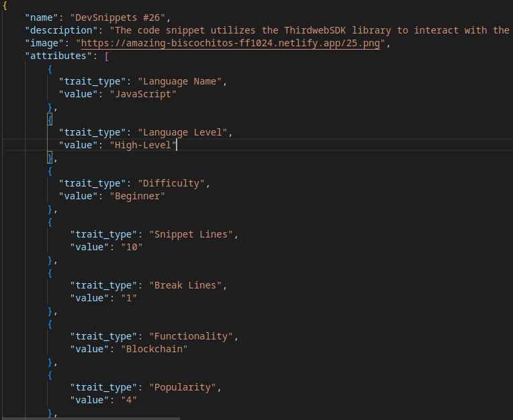The image size is (513, 420).
Task: Click the pink opening bracket after attributes
Action: (107, 56)
